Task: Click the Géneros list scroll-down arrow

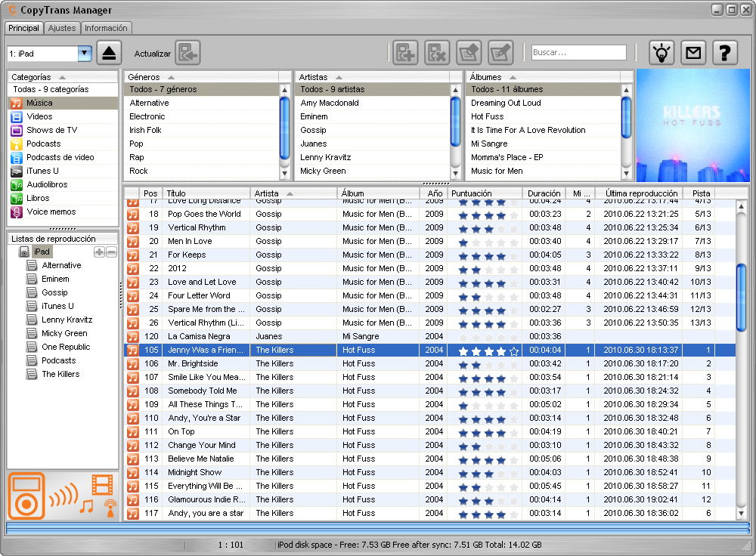Action: pyautogui.click(x=284, y=173)
